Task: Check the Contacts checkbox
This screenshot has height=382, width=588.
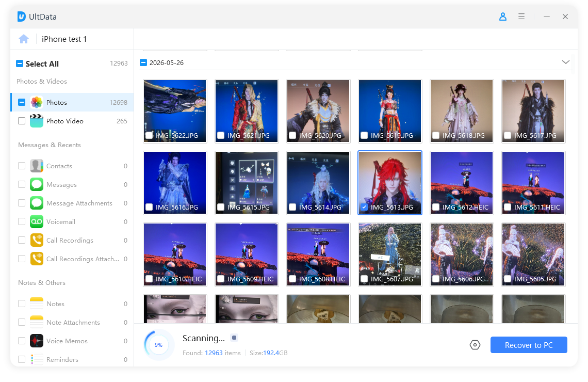Action: pos(22,166)
